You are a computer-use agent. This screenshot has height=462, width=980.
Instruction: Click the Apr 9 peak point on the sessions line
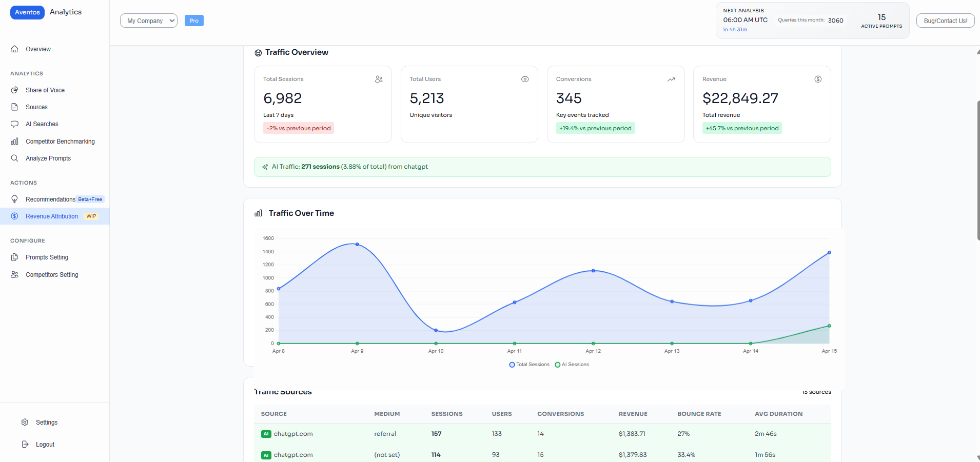(x=357, y=244)
